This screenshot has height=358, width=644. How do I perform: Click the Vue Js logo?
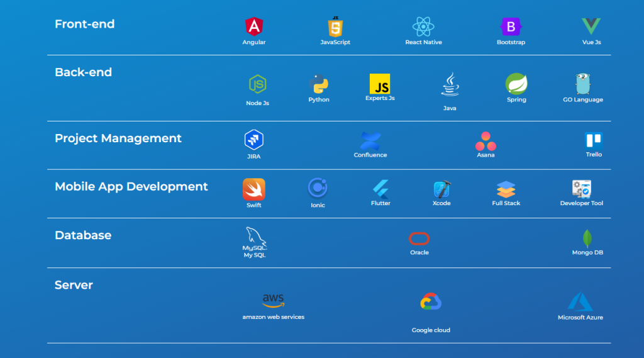click(x=591, y=26)
